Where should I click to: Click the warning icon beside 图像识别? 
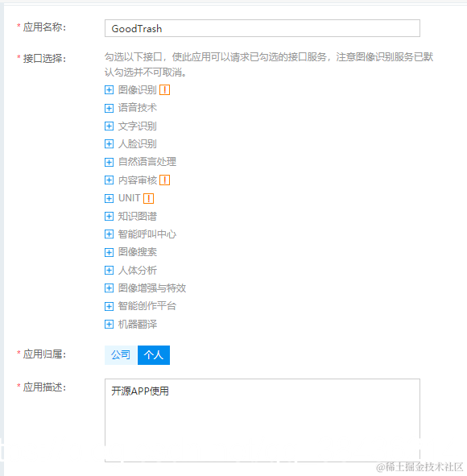pyautogui.click(x=165, y=90)
